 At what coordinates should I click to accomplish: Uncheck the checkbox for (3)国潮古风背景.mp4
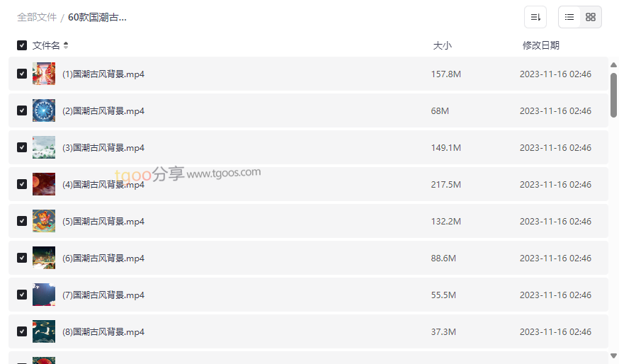point(22,147)
